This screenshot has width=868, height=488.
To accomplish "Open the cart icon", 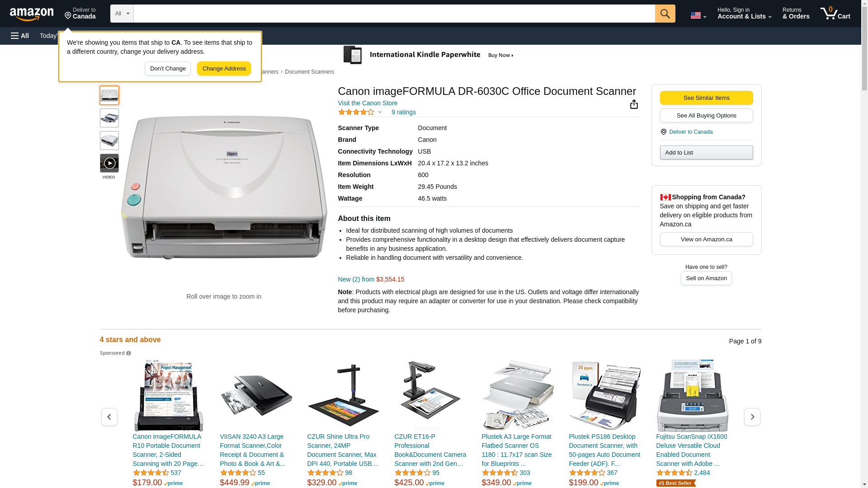I will click(835, 14).
